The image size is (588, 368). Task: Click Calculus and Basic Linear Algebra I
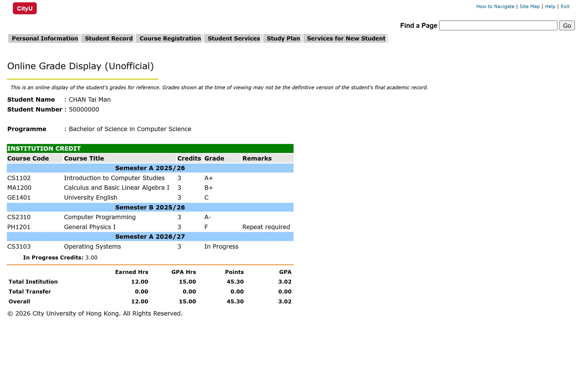117,188
